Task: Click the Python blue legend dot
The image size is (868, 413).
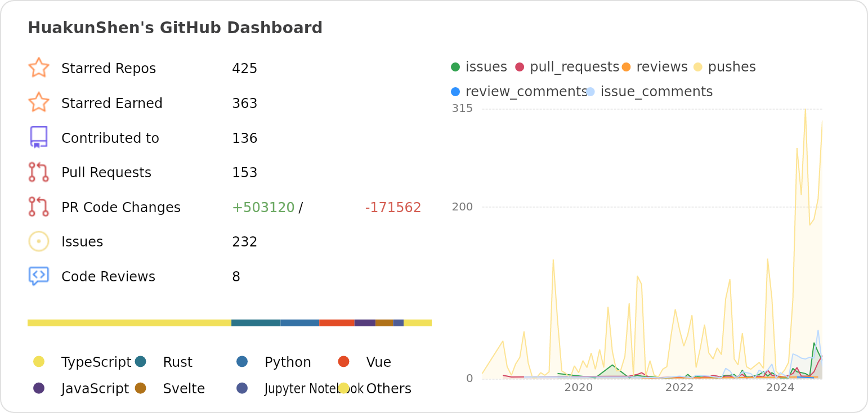Action: coord(242,362)
